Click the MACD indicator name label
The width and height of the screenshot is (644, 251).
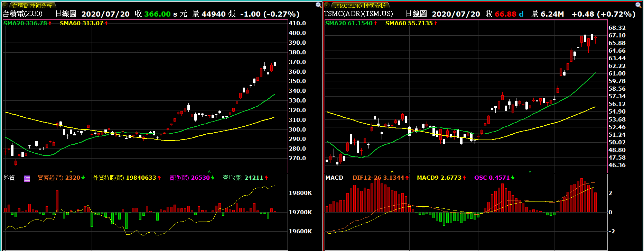[334, 178]
